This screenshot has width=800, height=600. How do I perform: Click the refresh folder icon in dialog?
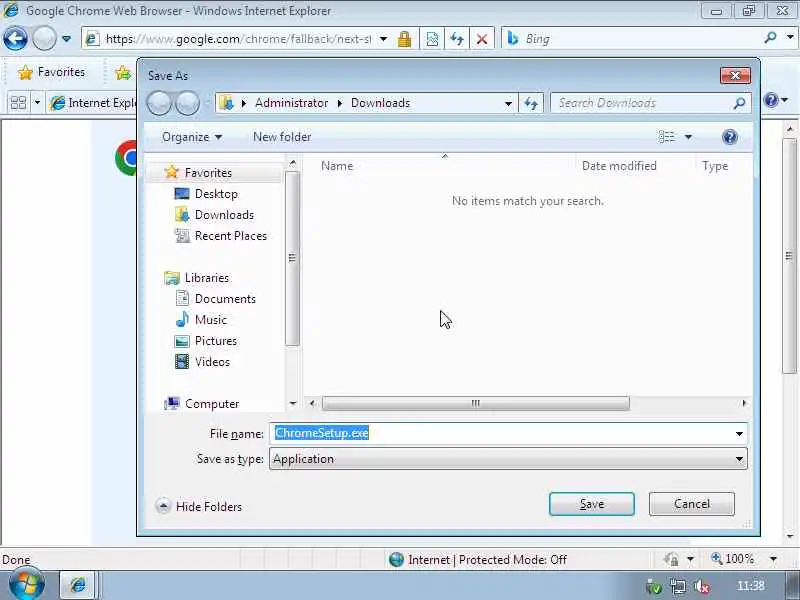531,104
